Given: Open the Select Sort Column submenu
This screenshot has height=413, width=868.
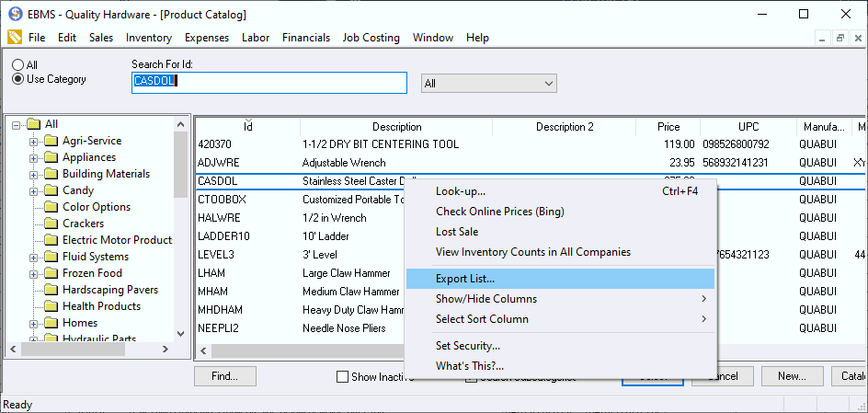Looking at the screenshot, I should coord(560,319).
